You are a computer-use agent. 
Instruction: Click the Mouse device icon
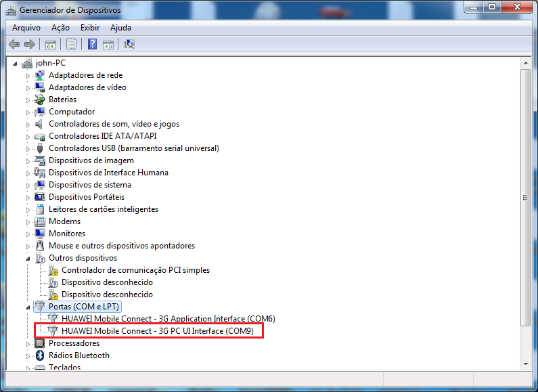40,246
